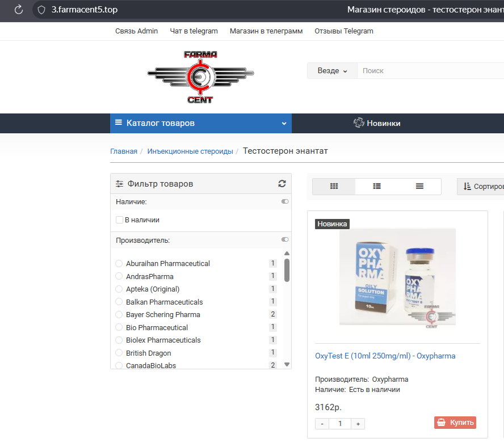The image size is (504, 447).
Task: Click the gear icon beside Новинки
Action: [358, 123]
